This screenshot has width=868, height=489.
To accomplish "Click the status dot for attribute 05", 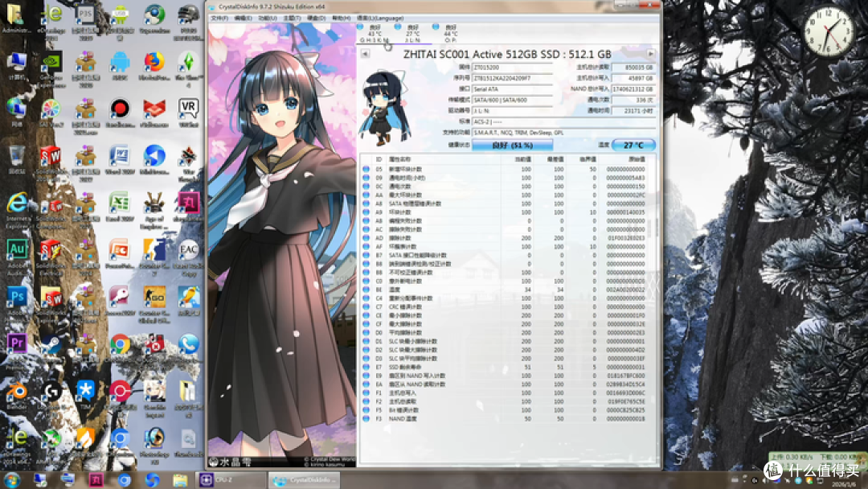I will [366, 170].
